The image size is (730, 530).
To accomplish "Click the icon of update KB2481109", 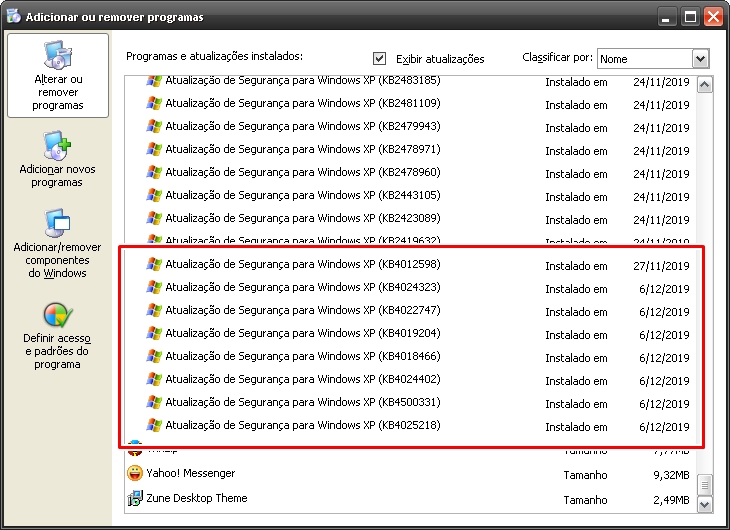I will pyautogui.click(x=154, y=103).
